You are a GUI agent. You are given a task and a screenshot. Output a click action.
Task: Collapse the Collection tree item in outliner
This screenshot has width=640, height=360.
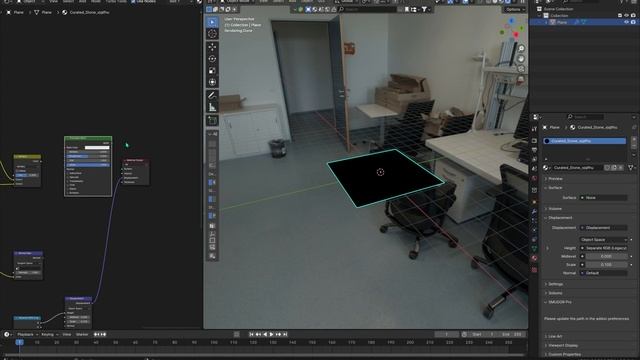540,16
